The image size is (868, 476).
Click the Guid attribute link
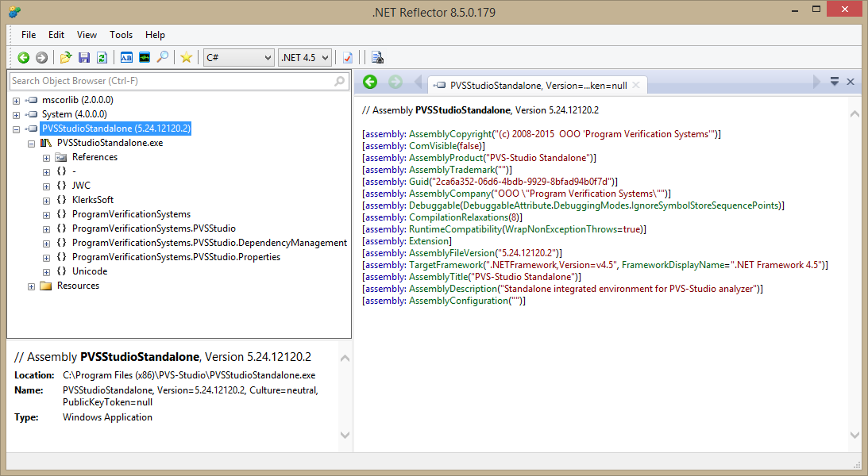[419, 182]
